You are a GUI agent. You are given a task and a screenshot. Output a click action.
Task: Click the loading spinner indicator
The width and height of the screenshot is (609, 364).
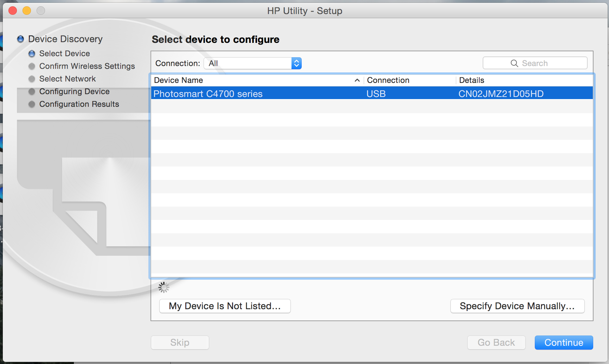point(164,287)
